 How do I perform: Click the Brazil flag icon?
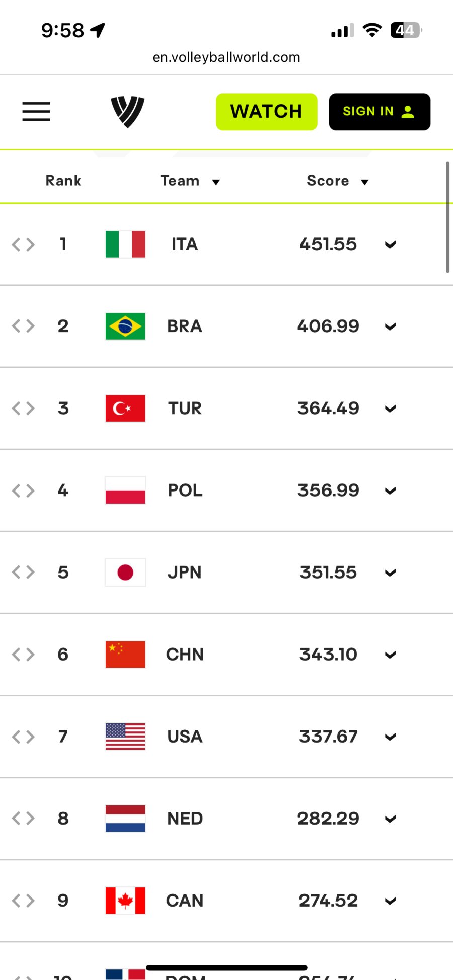125,326
